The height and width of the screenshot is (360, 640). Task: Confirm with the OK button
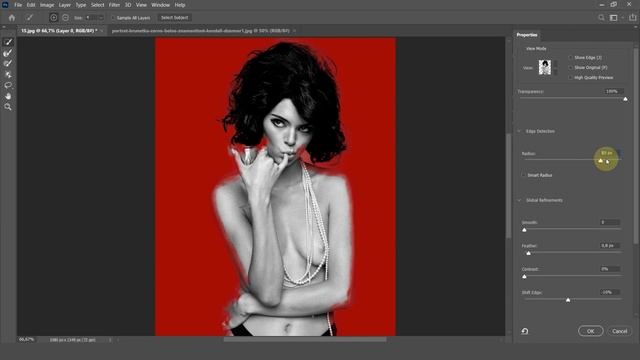tap(590, 331)
